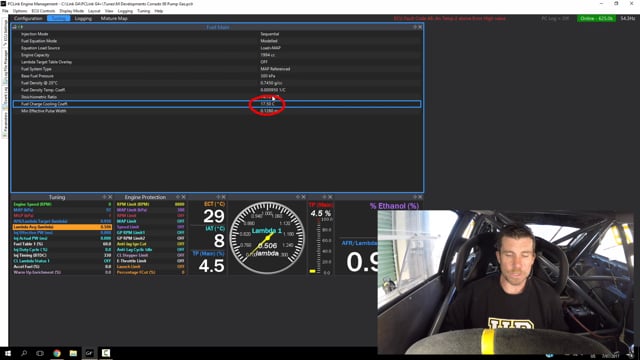
Task: Select the Equation Load Source row
Action: 217,48
